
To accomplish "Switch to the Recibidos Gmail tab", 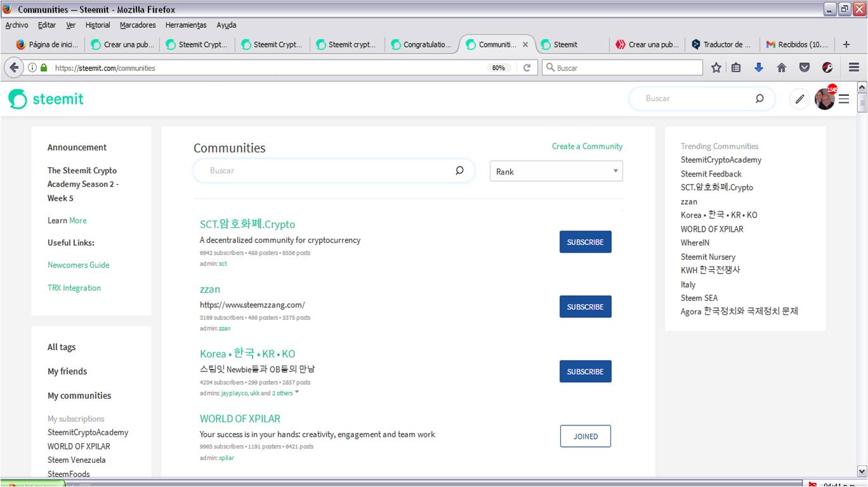I will pos(796,44).
